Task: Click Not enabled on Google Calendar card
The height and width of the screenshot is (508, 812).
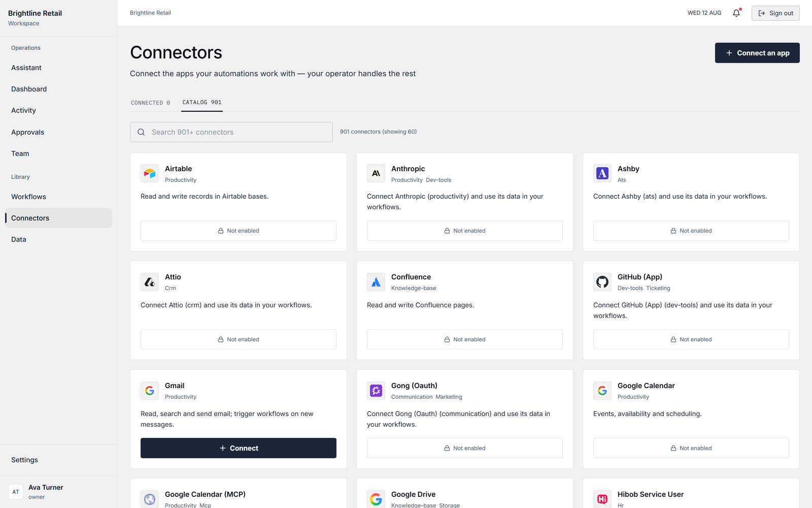Action: point(691,448)
